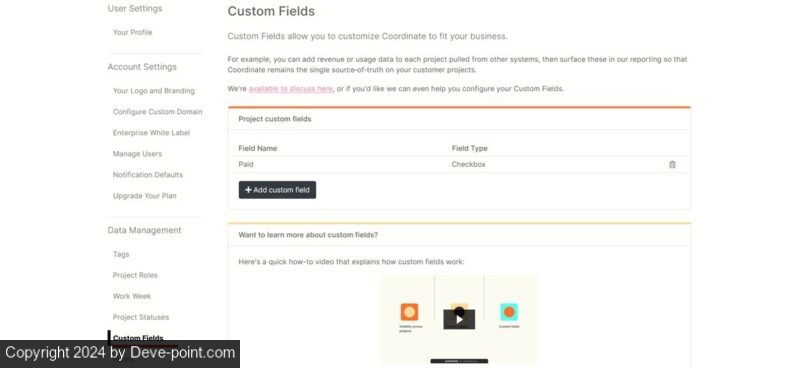Go to Project Statuses page
This screenshot has width=800, height=368.
coord(141,317)
